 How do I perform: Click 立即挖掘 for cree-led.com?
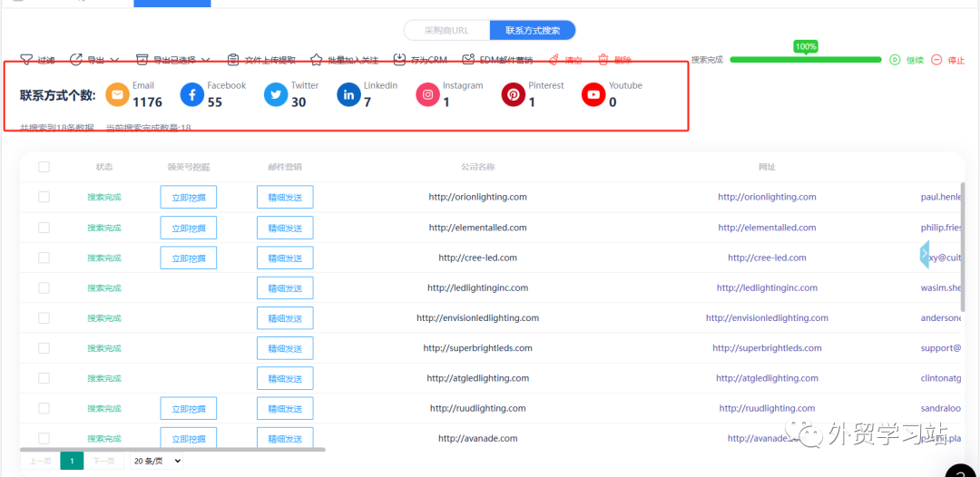click(x=189, y=258)
